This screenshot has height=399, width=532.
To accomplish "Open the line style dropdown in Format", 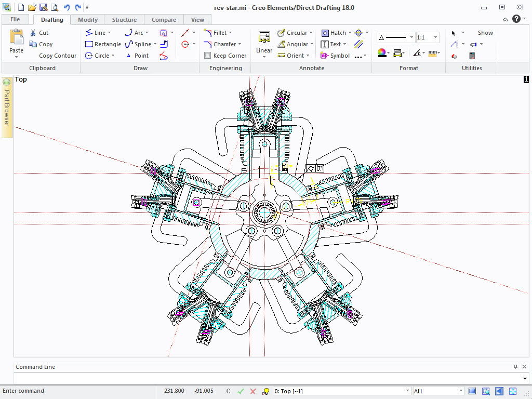I will 411,37.
